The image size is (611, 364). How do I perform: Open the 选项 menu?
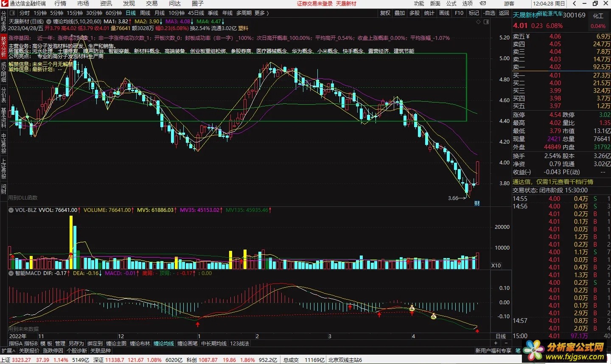(x=468, y=3)
